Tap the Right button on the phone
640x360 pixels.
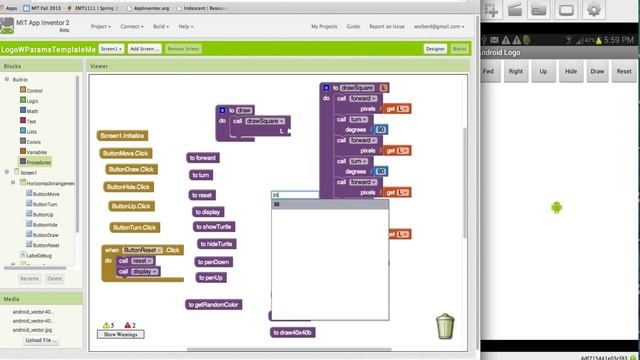click(x=516, y=71)
